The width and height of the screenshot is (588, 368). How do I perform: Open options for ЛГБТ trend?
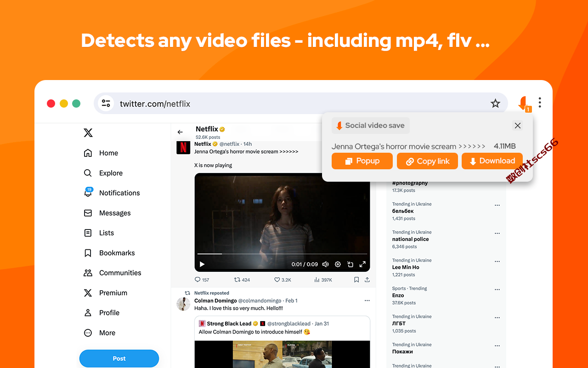[497, 318]
